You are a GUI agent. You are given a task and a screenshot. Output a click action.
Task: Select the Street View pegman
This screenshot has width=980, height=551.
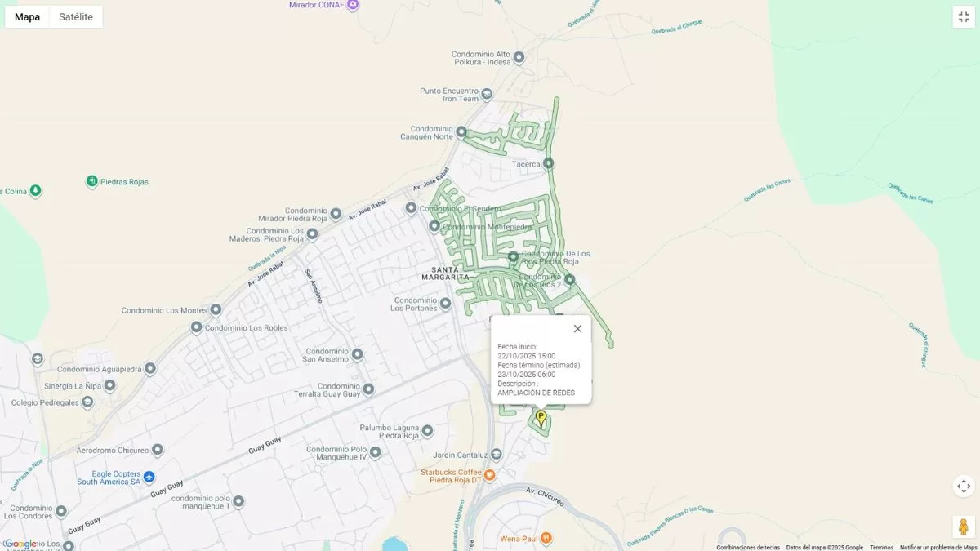(x=964, y=527)
